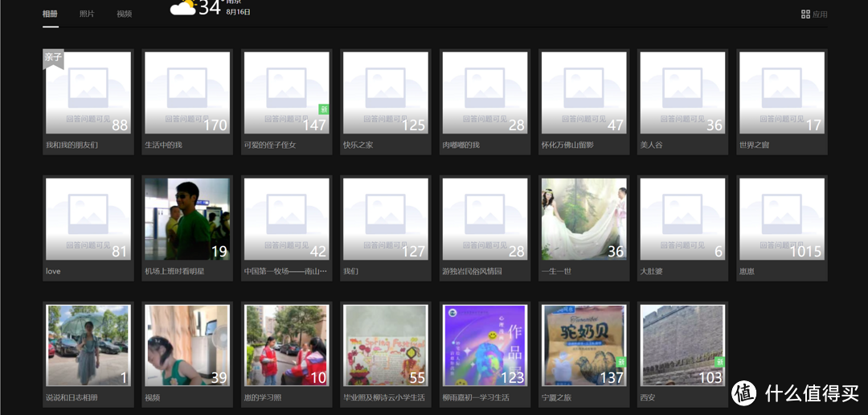Open the 崽的学习照 album cover
The image size is (868, 415).
point(286,345)
